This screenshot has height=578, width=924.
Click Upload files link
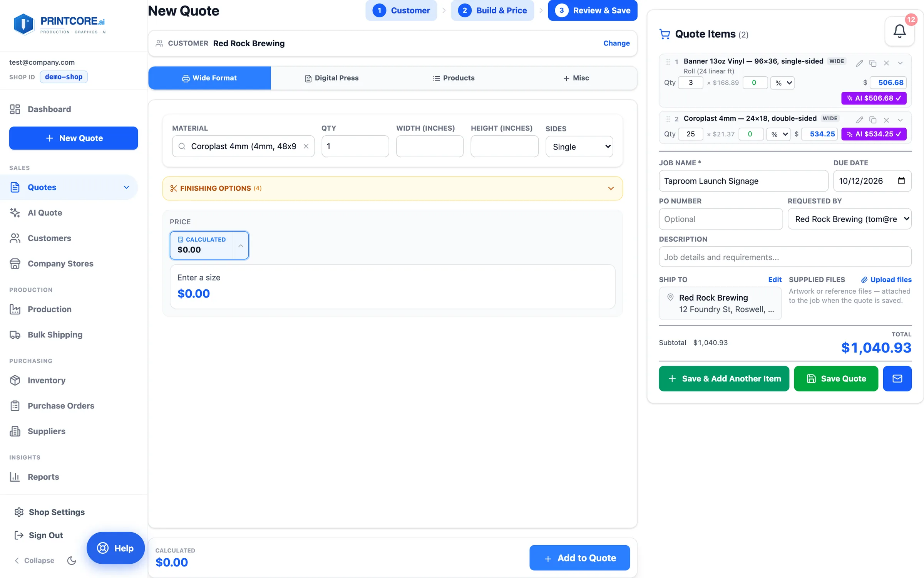tap(886, 279)
